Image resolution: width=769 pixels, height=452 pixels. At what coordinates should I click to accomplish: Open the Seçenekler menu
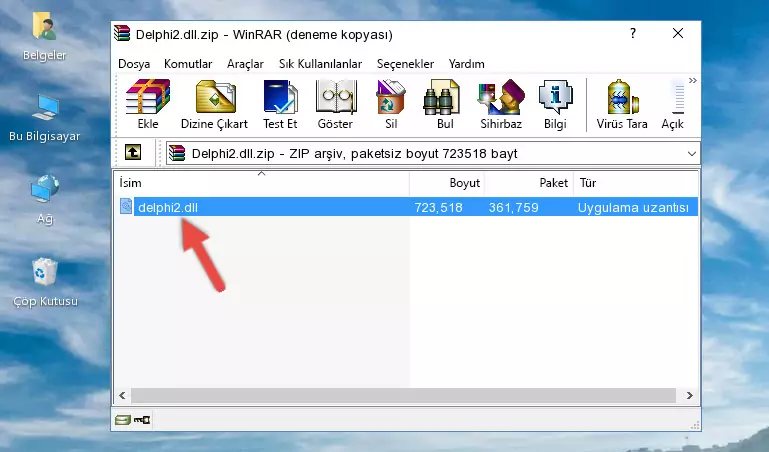point(405,64)
